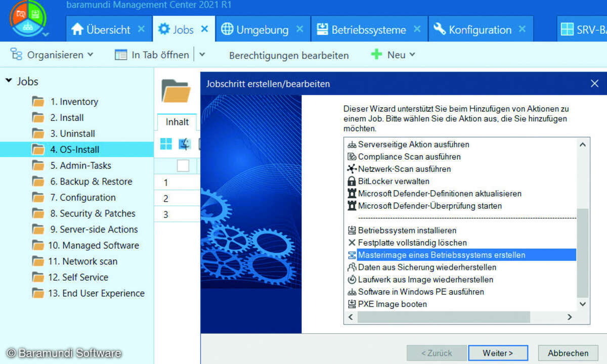
Task: Click the folder icon beside 4. OS-Install
Action: coord(38,150)
